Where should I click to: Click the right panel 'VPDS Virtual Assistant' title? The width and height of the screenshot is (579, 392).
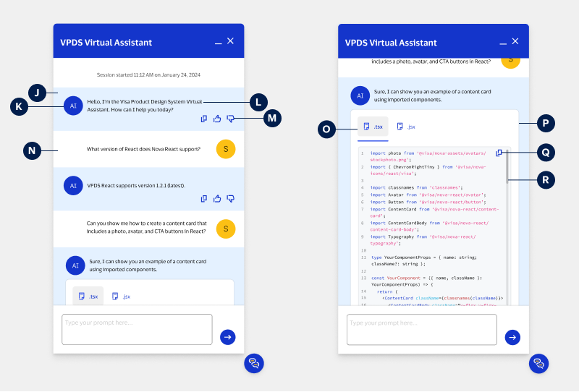point(391,43)
